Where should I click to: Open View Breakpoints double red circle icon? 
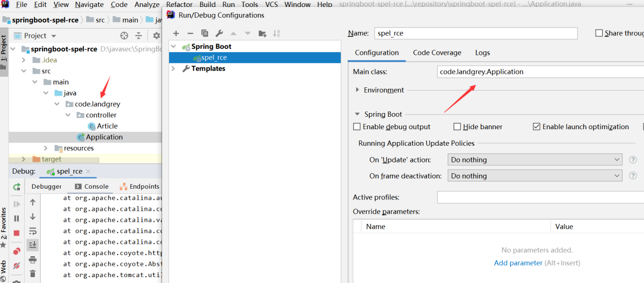pos(17,251)
